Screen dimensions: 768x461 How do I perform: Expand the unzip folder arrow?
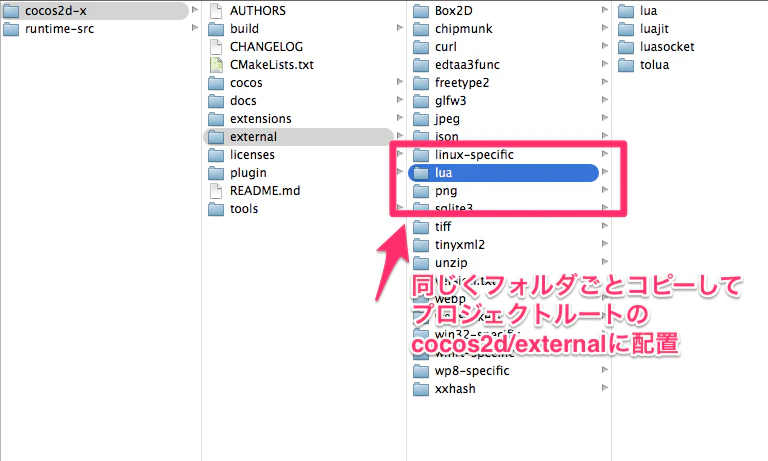pos(605,262)
